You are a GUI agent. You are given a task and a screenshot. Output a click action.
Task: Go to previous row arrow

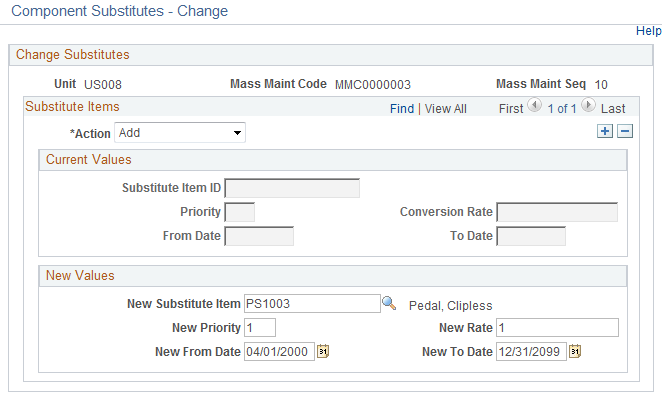click(535, 105)
